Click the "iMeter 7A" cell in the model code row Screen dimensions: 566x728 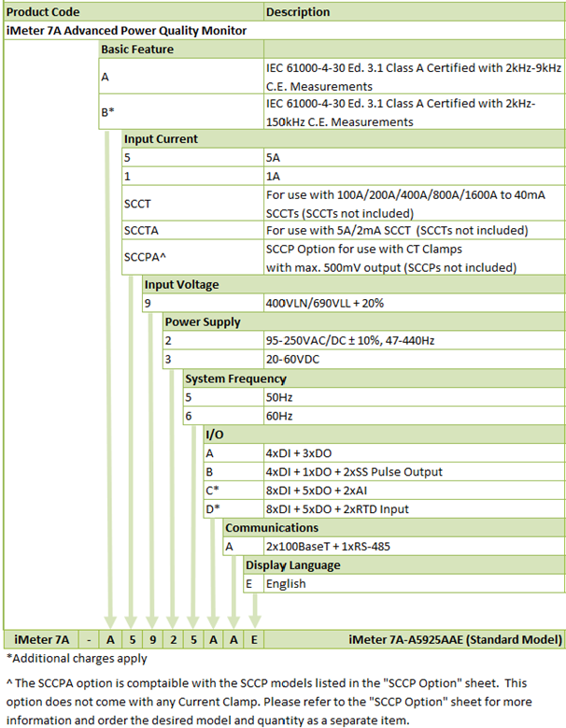point(41,640)
